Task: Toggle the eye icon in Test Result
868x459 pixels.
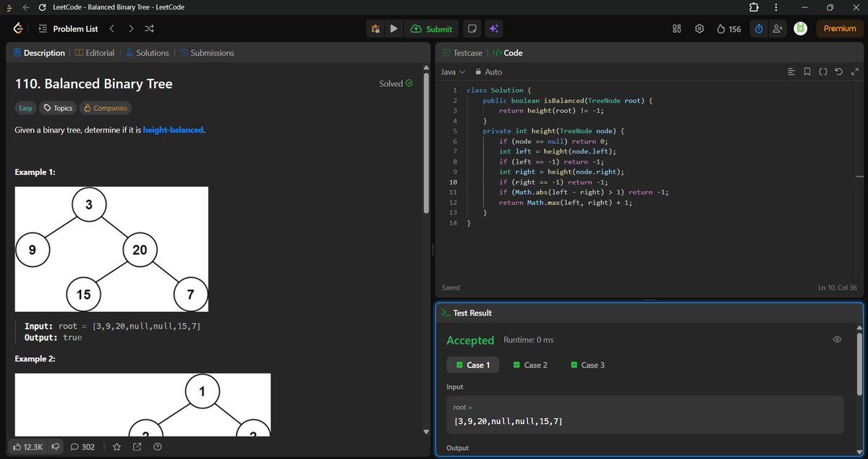Action: tap(837, 340)
